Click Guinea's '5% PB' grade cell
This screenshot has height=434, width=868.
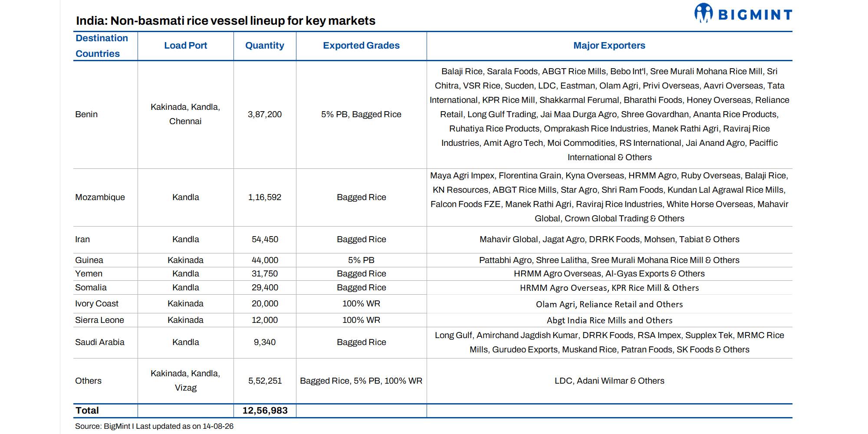coord(361,260)
